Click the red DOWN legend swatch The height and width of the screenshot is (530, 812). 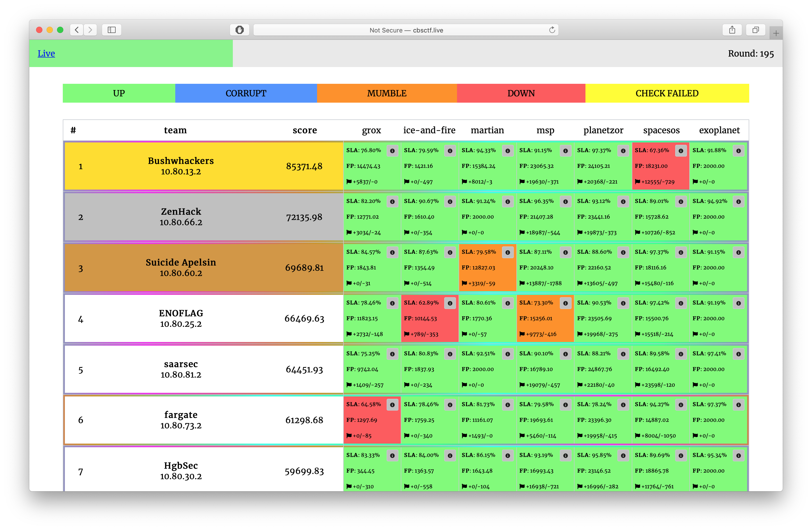(521, 93)
